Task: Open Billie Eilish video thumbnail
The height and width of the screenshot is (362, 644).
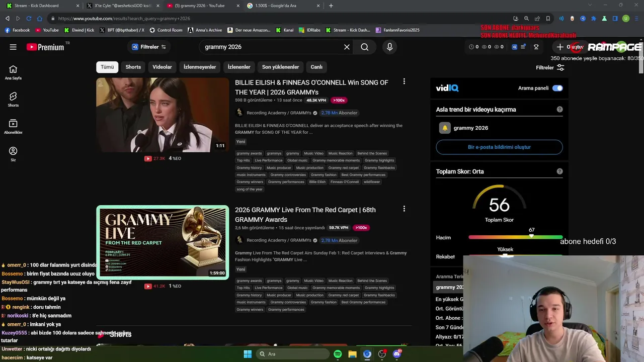Action: [163, 115]
